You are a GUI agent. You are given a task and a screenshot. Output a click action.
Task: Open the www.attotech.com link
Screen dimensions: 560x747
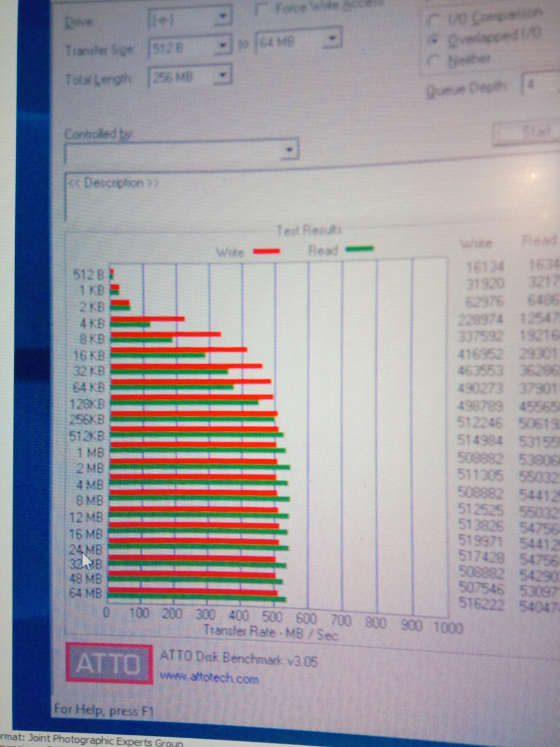coord(209,678)
